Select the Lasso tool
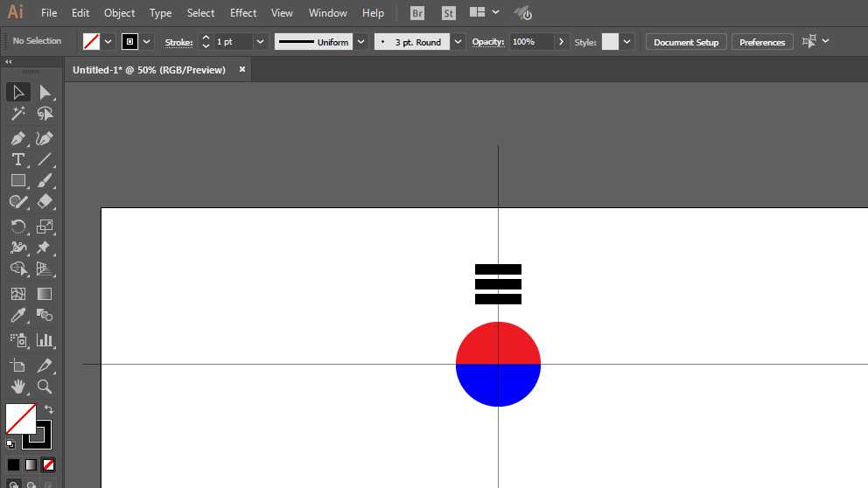 point(45,114)
